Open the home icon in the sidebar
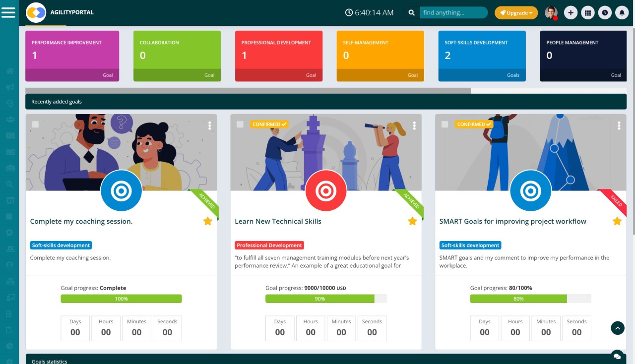The width and height of the screenshot is (635, 364). click(x=9, y=71)
